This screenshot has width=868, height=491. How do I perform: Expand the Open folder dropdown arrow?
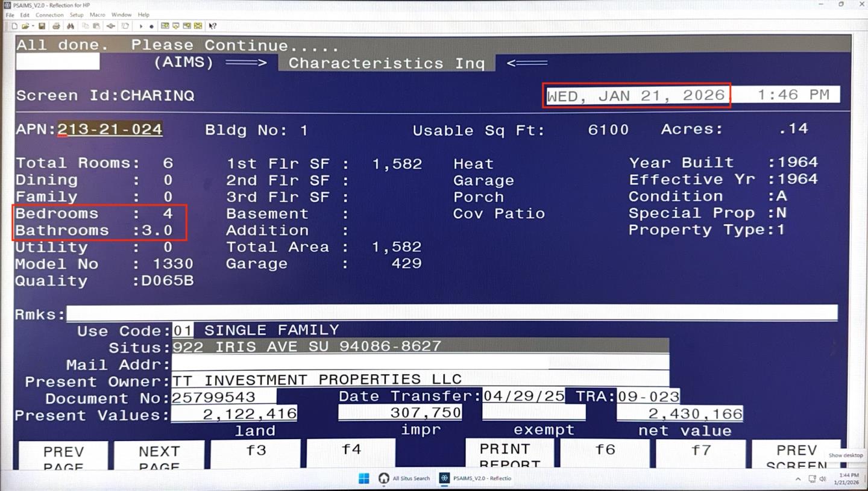tap(32, 27)
